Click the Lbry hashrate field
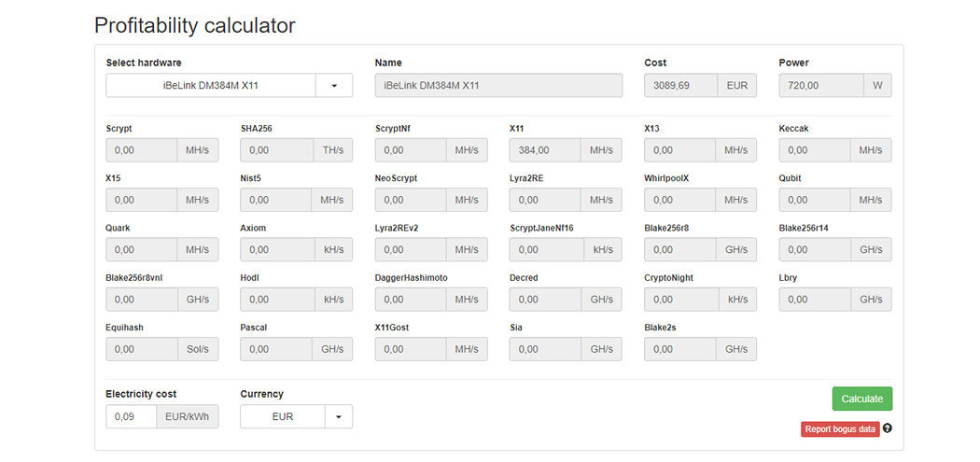The height and width of the screenshot is (462, 980). (815, 300)
